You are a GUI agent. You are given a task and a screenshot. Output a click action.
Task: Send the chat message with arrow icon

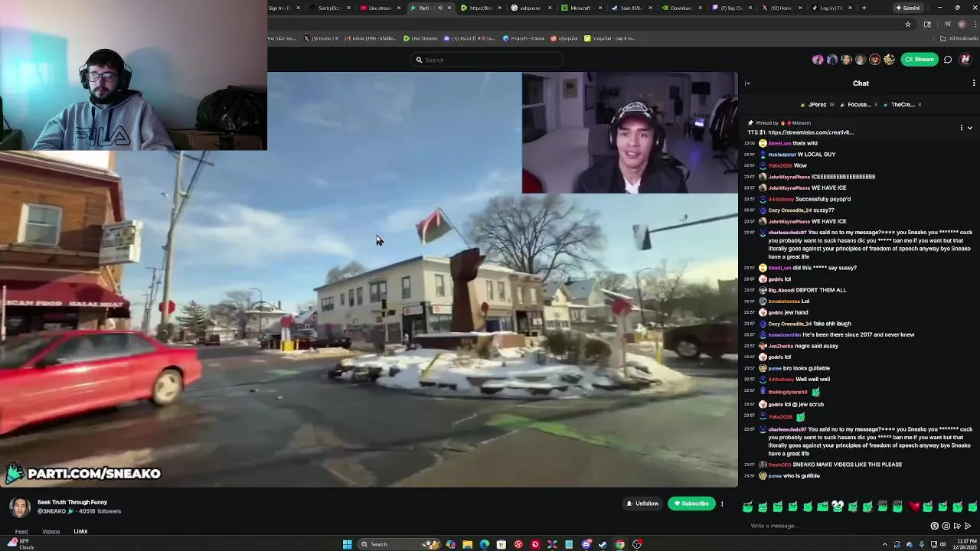(968, 526)
